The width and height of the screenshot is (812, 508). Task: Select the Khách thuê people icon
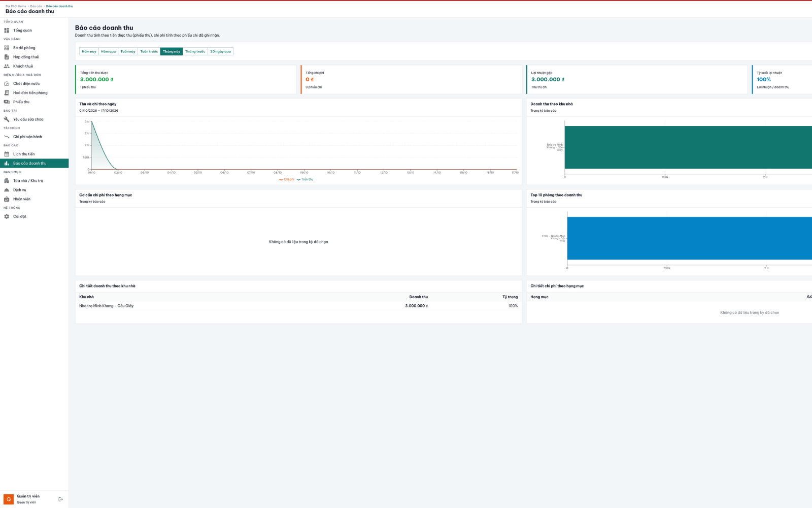coord(7,66)
